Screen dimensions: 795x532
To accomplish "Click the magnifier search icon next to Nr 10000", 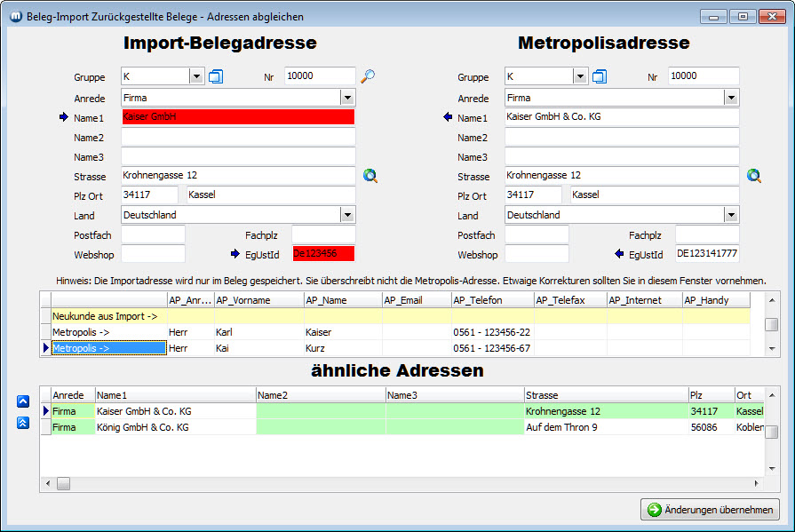I will 368,77.
